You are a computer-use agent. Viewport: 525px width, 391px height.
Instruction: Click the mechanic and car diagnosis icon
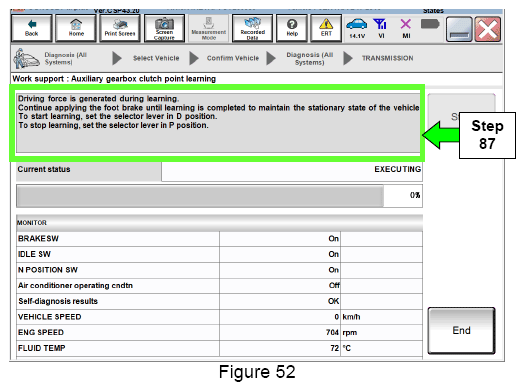tap(26, 59)
